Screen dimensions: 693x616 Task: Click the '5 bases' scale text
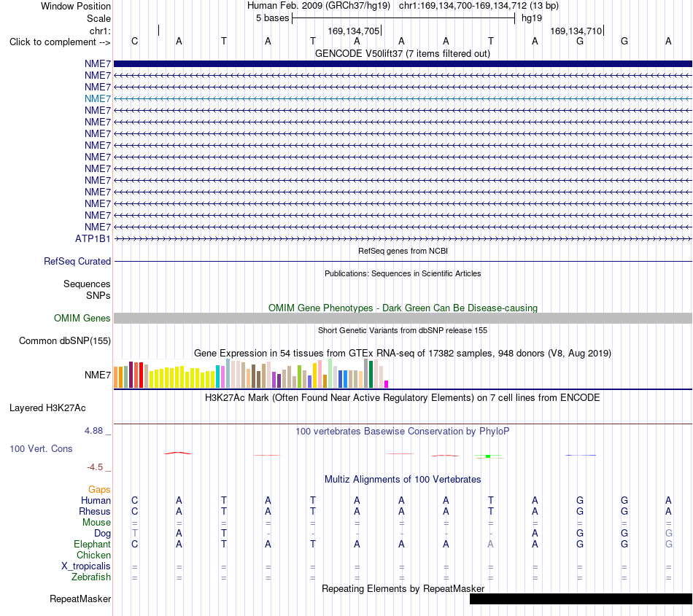[272, 18]
